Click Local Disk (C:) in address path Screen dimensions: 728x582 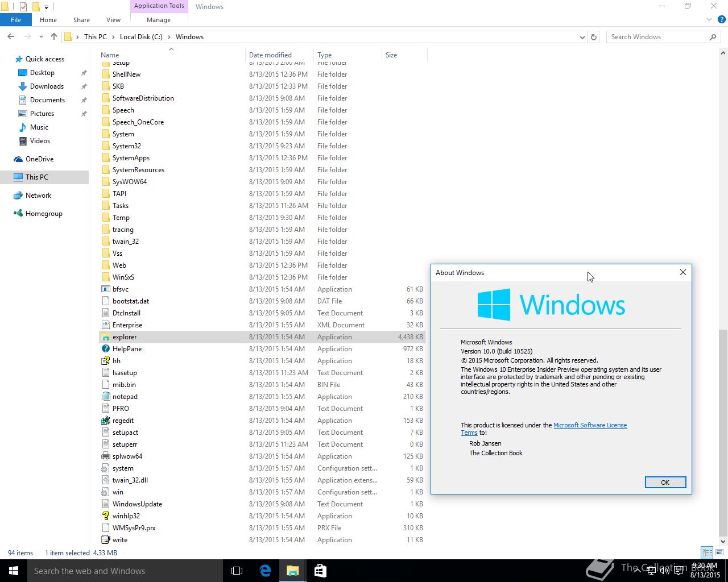(141, 37)
